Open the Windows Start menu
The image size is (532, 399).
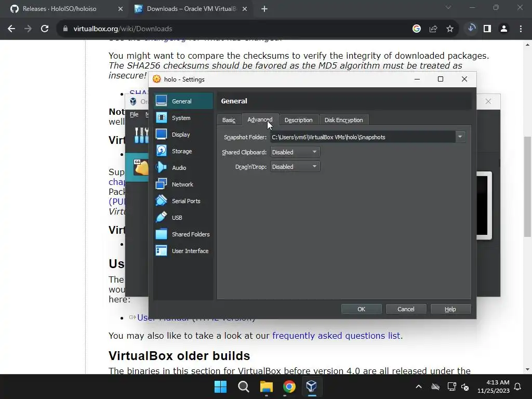click(x=220, y=387)
